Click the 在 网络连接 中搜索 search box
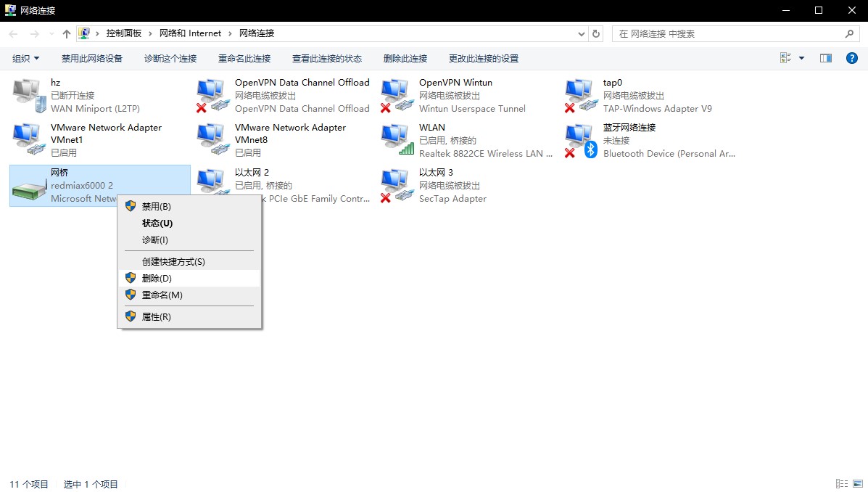The width and height of the screenshot is (868, 492). click(x=729, y=33)
